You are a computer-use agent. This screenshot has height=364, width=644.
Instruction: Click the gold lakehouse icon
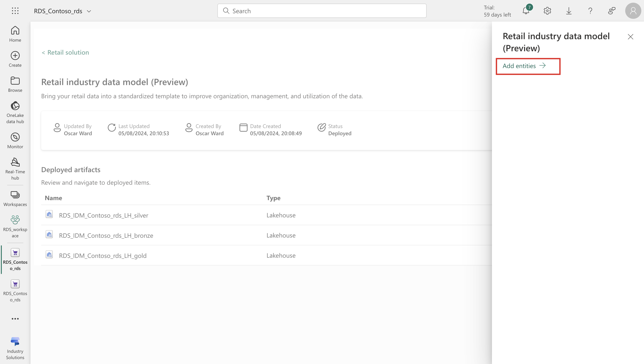[x=49, y=255]
